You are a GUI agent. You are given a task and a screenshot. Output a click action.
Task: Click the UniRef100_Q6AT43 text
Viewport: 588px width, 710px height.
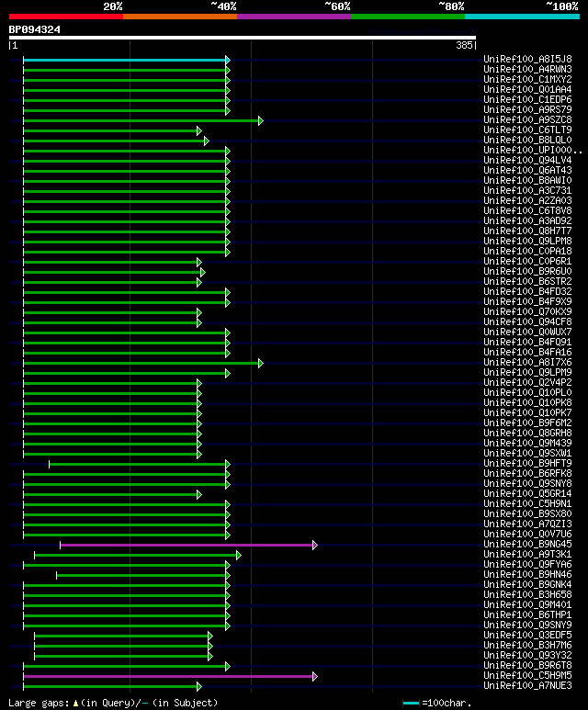click(527, 170)
